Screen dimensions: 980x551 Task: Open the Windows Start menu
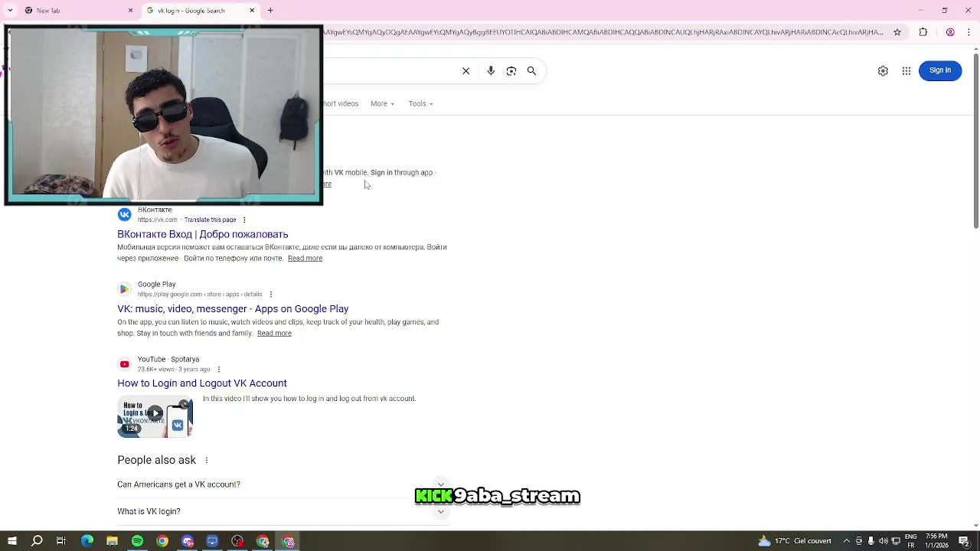pyautogui.click(x=11, y=541)
